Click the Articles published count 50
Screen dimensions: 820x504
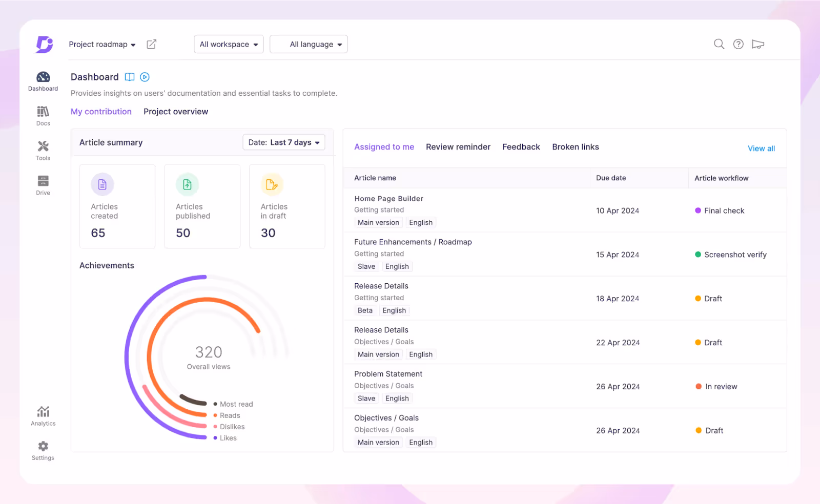(x=183, y=233)
